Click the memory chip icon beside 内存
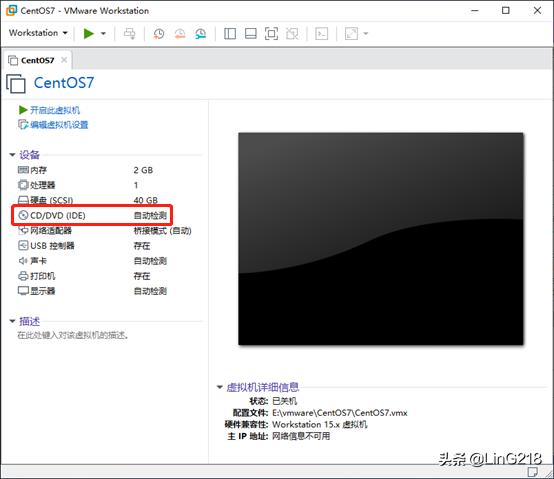Image resolution: width=554 pixels, height=479 pixels. click(x=23, y=170)
